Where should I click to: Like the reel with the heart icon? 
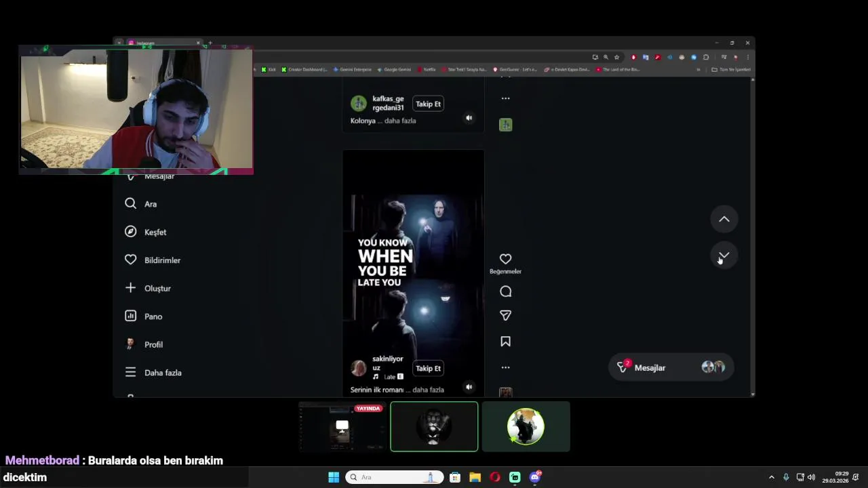pos(505,259)
